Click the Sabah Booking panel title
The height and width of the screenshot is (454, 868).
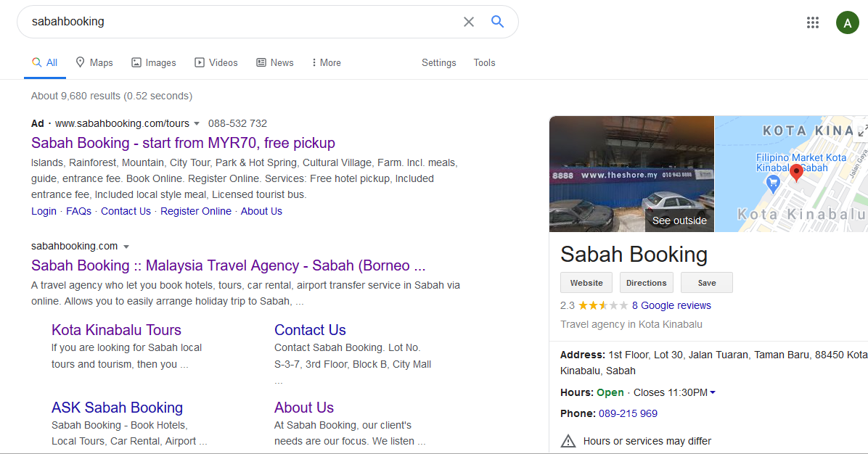click(634, 255)
